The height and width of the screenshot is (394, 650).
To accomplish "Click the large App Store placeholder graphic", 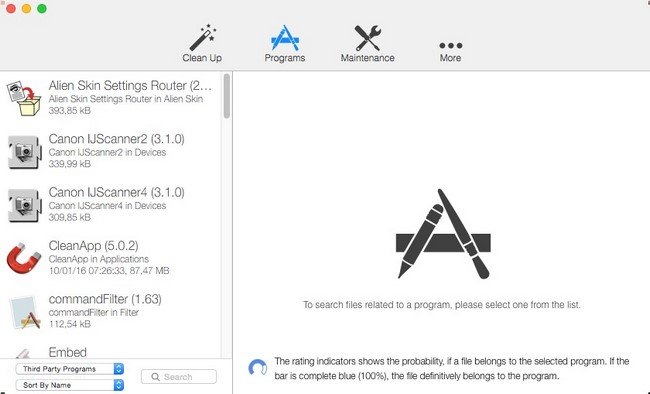I will click(443, 233).
